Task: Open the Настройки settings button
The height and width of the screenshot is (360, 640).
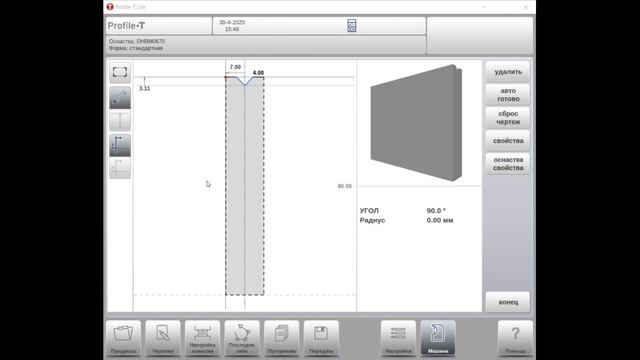Action: pyautogui.click(x=398, y=338)
